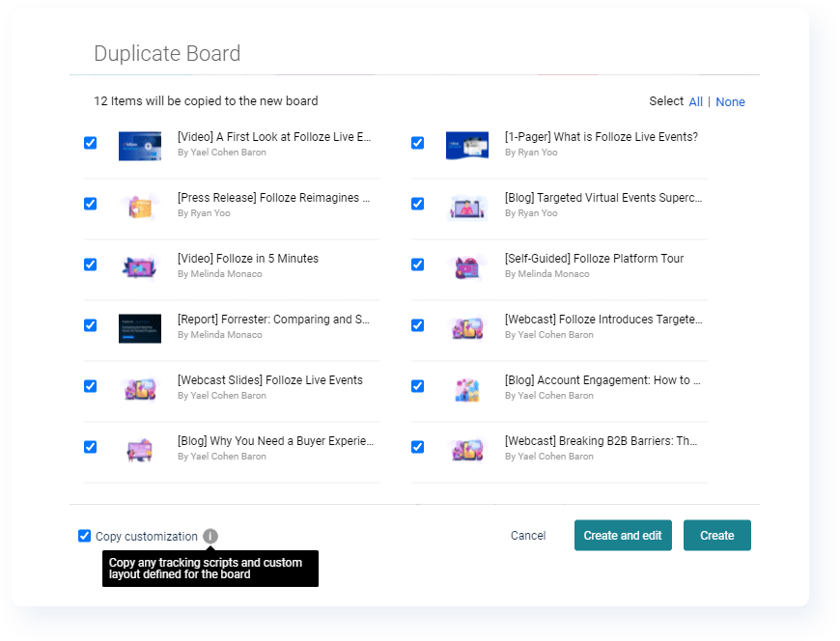Viewport: 840px width, 641px height.
Task: Select All items link
Action: (x=695, y=102)
